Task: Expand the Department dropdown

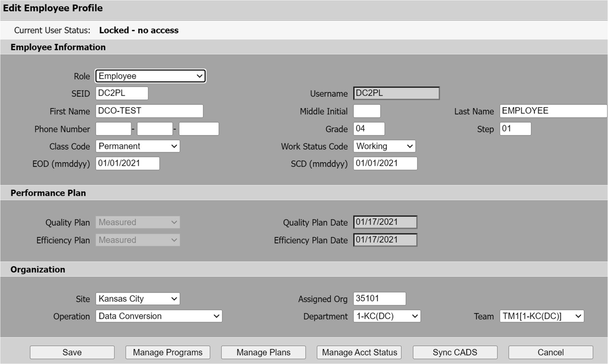Action: (387, 316)
